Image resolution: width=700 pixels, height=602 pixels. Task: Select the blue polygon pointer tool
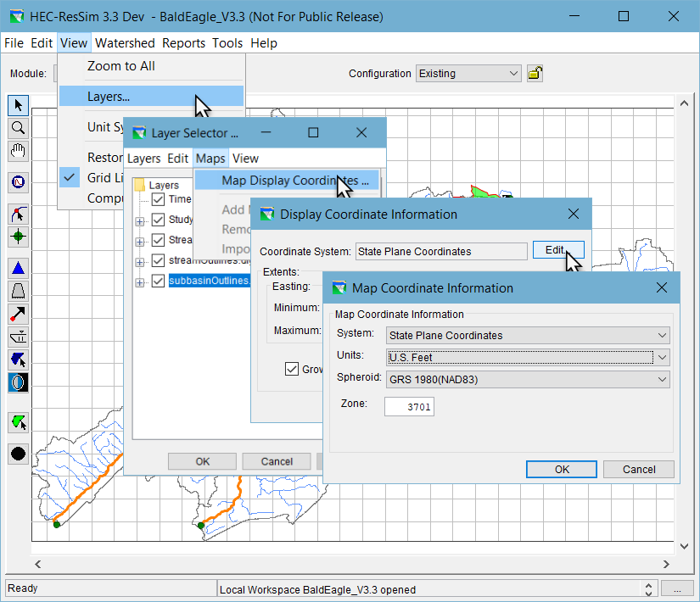pos(19,360)
